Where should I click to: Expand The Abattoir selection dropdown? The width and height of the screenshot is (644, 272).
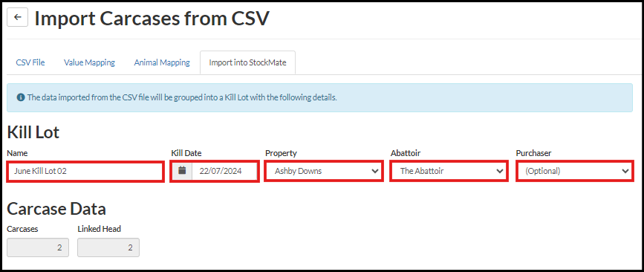point(449,172)
